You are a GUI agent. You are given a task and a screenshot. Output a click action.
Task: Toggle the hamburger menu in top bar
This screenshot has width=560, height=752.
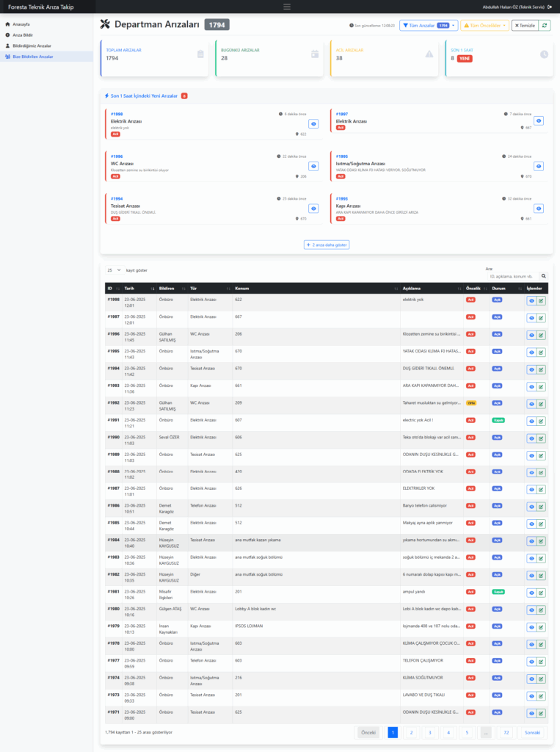pos(287,7)
